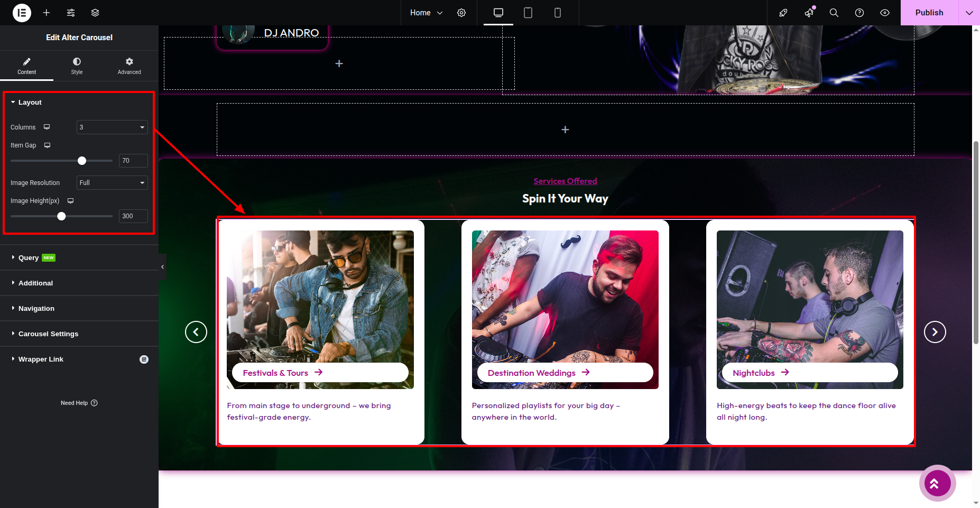Image resolution: width=980 pixels, height=508 pixels.
Task: Open the Image Resolution dropdown
Action: click(112, 183)
